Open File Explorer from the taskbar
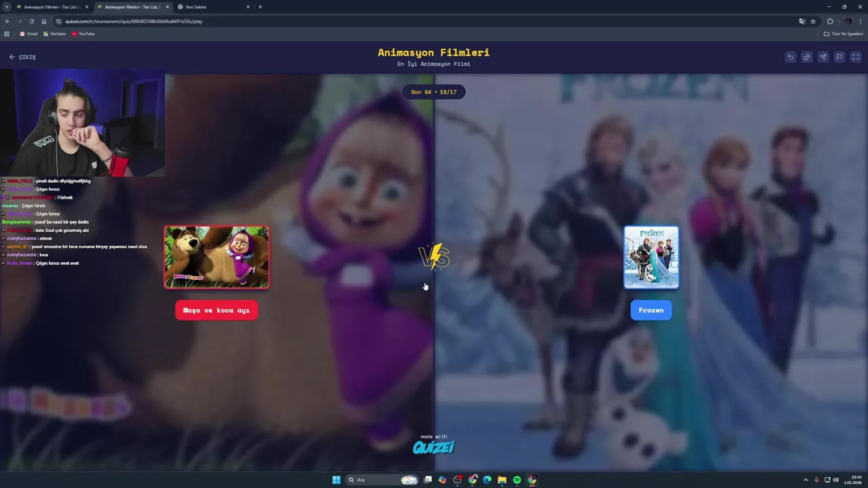The width and height of the screenshot is (868, 488). pyautogui.click(x=502, y=480)
